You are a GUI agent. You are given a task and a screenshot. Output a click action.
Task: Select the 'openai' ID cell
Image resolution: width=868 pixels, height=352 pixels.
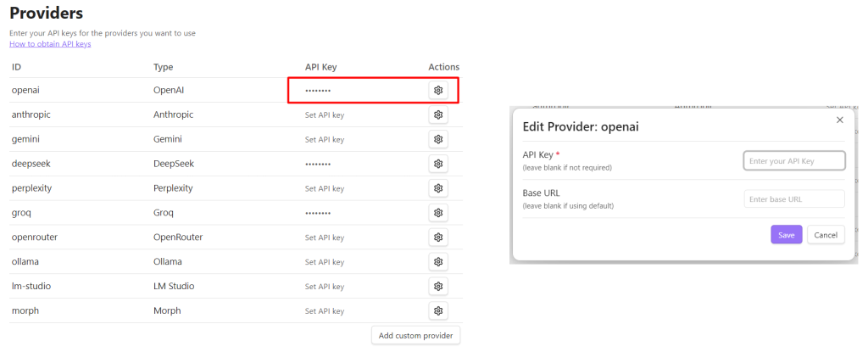[25, 91]
